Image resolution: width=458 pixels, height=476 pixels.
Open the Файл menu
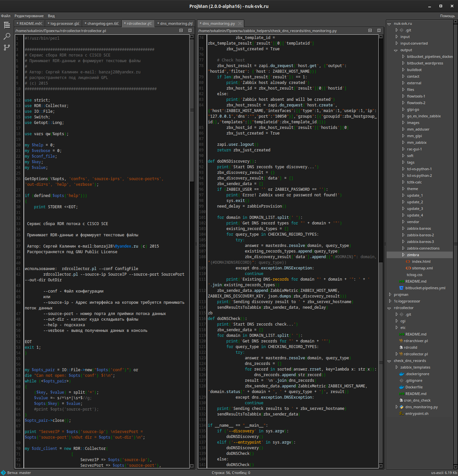click(x=6, y=16)
